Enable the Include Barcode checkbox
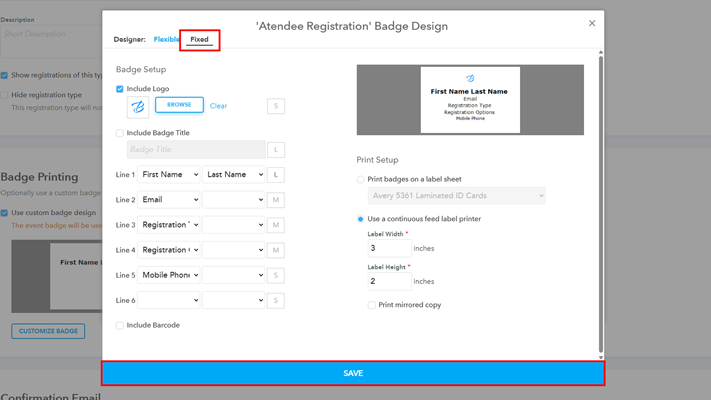The width and height of the screenshot is (711, 400). [x=120, y=325]
